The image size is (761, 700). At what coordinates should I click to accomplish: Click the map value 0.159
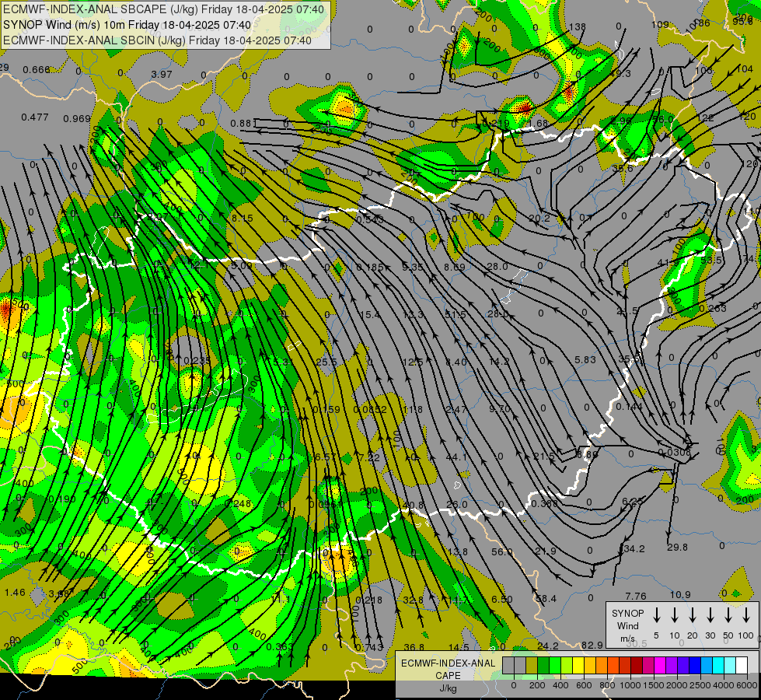326,410
